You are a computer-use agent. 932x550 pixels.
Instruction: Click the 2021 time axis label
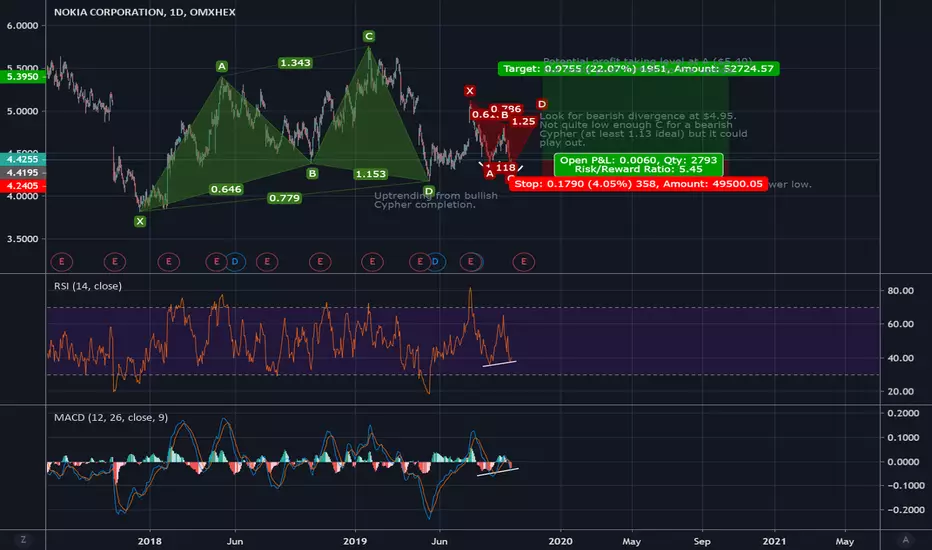click(x=774, y=541)
